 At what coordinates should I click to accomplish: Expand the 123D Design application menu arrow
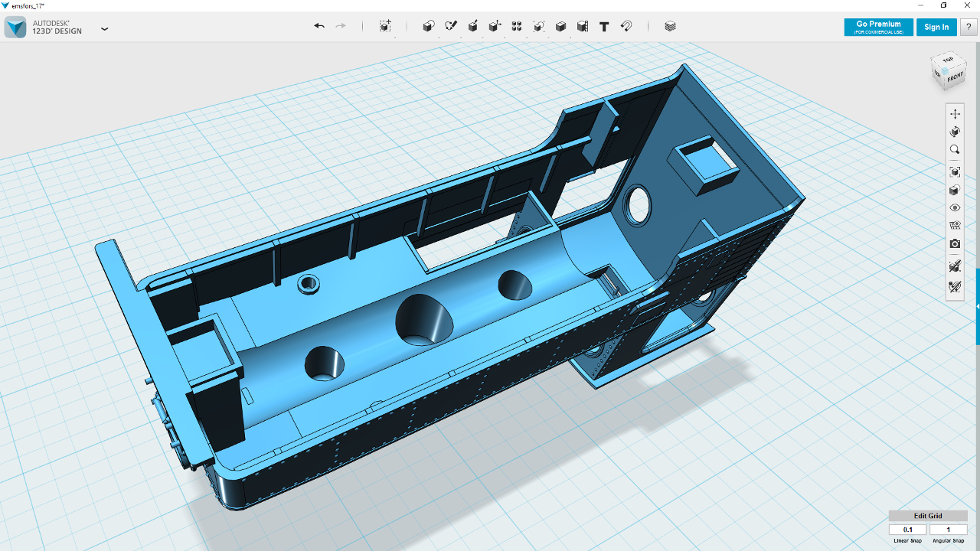105,29
